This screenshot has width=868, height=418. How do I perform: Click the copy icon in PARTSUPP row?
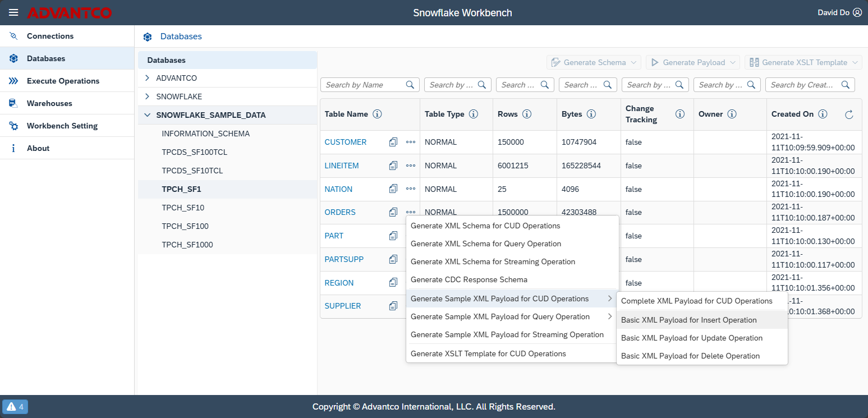tap(393, 259)
